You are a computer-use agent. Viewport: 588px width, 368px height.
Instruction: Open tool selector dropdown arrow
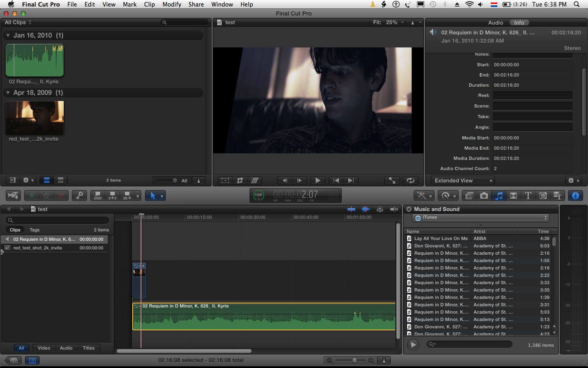pyautogui.click(x=162, y=196)
